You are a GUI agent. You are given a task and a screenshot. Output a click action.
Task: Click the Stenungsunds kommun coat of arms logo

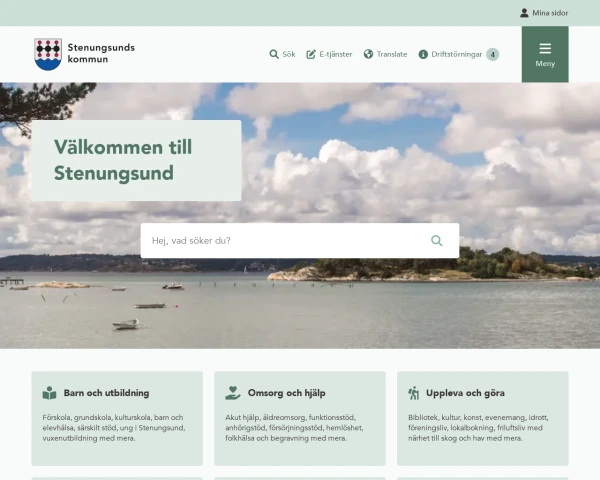(x=48, y=54)
